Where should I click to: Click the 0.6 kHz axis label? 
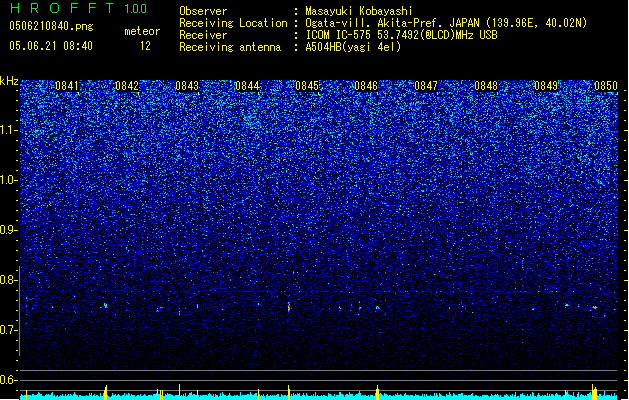click(x=9, y=380)
